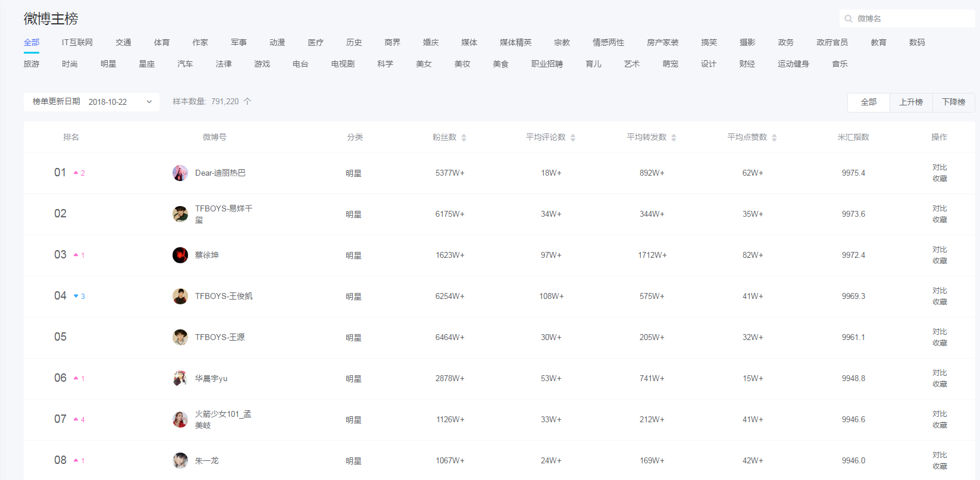Click the upward arrow beside 样本数量
The width and height of the screenshot is (980, 480).
tap(248, 101)
